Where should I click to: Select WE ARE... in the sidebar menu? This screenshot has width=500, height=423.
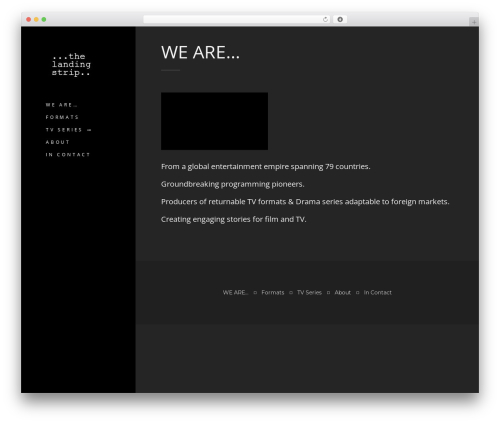(61, 105)
